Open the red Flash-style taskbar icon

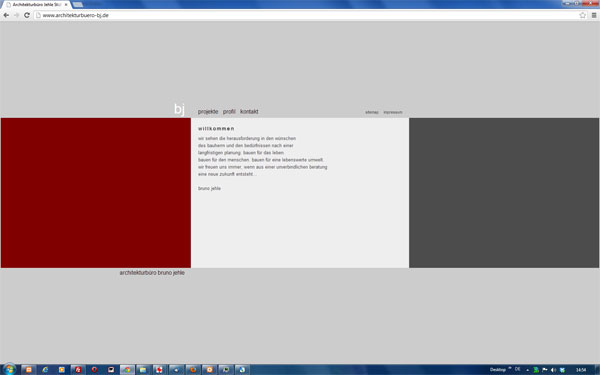click(x=78, y=370)
